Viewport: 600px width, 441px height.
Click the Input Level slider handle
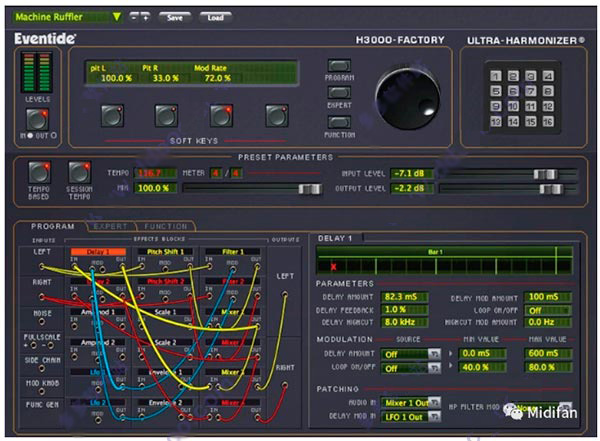(x=545, y=174)
